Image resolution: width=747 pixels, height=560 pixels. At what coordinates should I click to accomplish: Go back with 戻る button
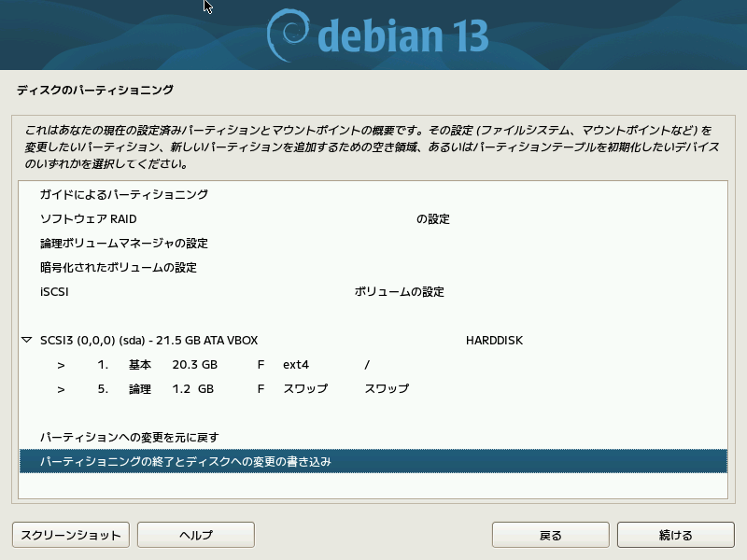(x=550, y=535)
